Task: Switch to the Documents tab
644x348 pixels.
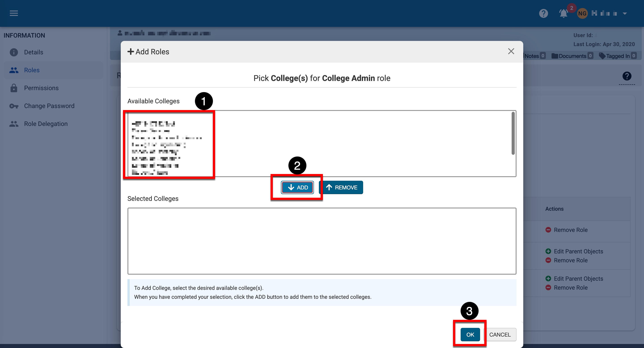Action: click(572, 56)
